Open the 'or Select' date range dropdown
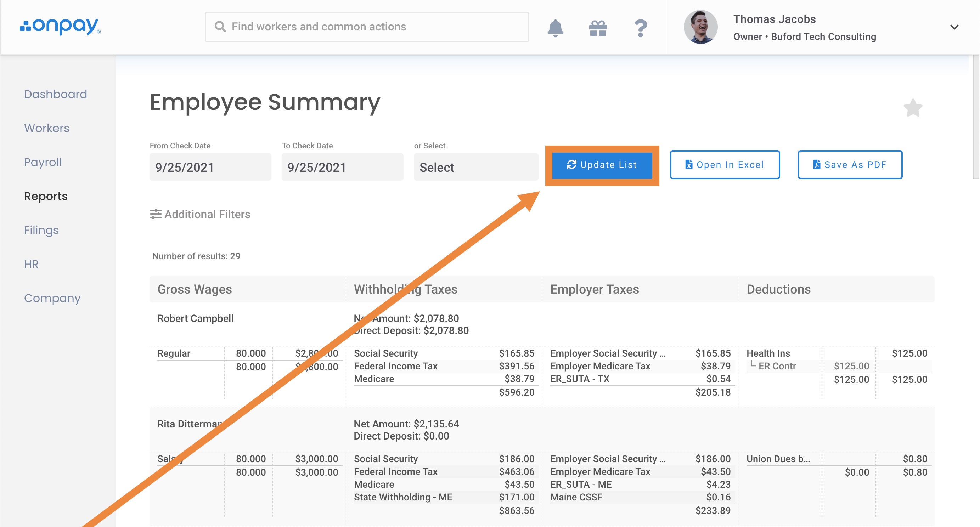 (x=476, y=167)
